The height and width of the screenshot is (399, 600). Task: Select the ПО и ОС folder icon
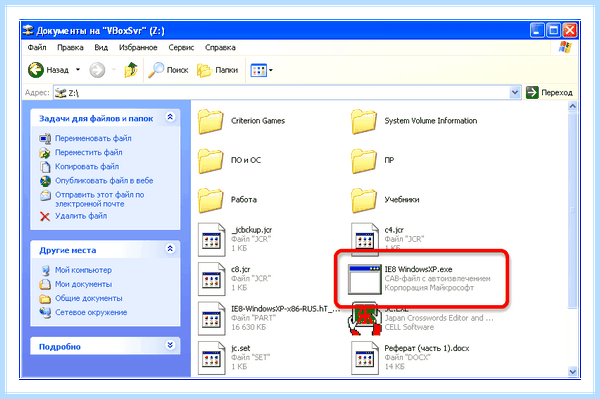pyautogui.click(x=210, y=160)
